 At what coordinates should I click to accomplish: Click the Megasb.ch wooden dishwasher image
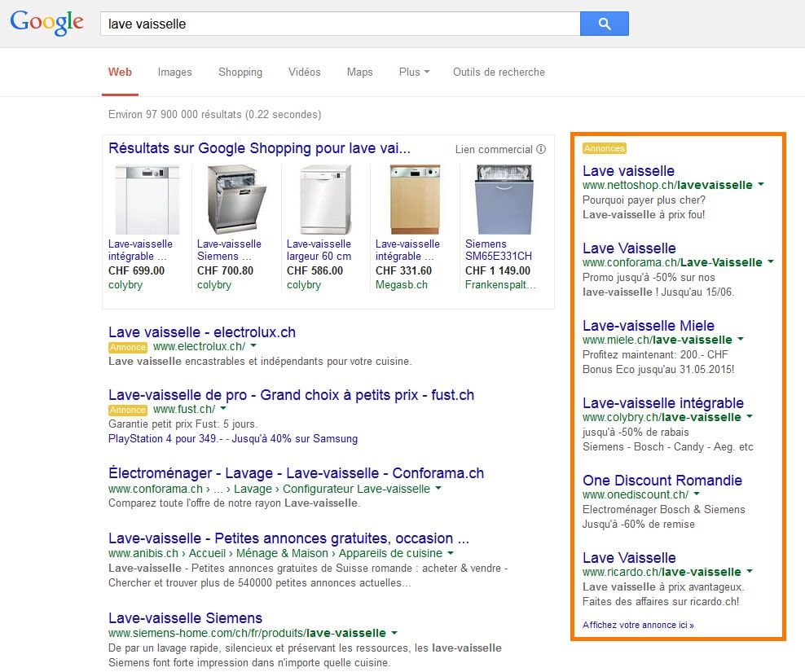(415, 200)
